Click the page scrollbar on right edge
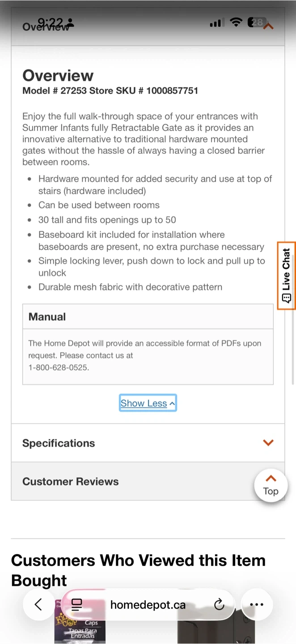The width and height of the screenshot is (296, 644). (293, 313)
